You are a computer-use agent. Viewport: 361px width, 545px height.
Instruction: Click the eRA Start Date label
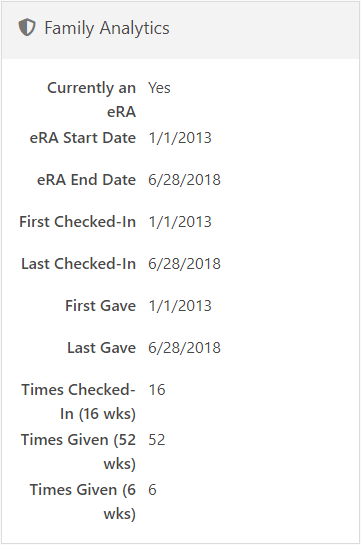pos(83,138)
